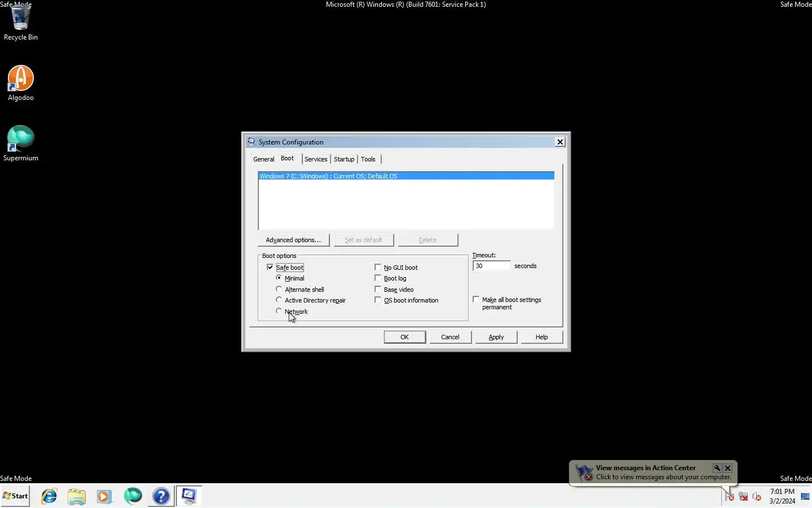Select the Algodoo desktop shortcut
This screenshot has height=508, width=812.
coord(21,84)
